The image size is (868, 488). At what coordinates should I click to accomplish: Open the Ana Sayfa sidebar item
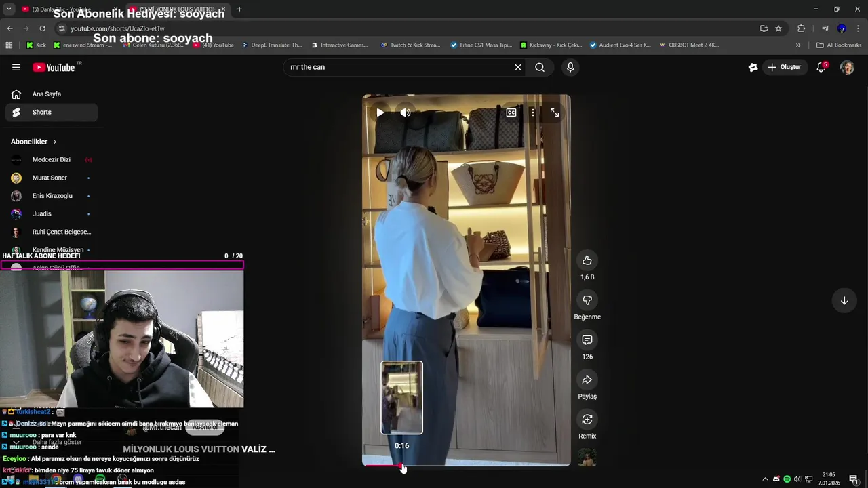pyautogui.click(x=52, y=94)
